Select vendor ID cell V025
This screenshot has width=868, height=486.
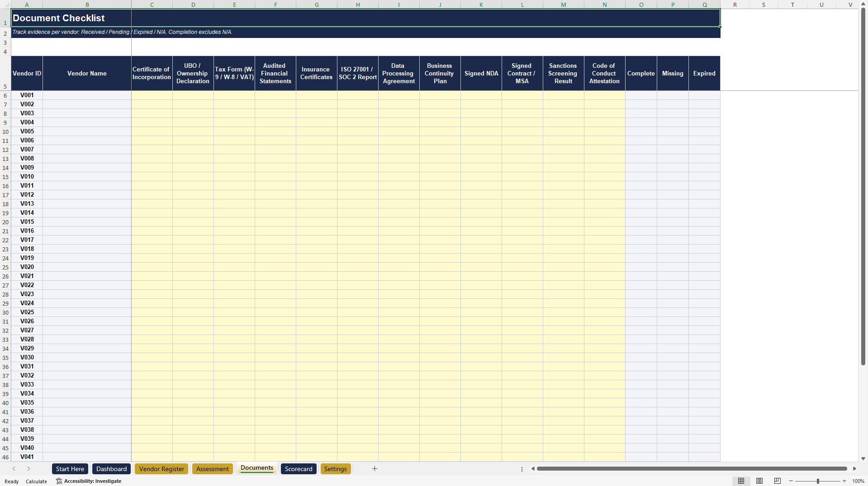click(27, 312)
